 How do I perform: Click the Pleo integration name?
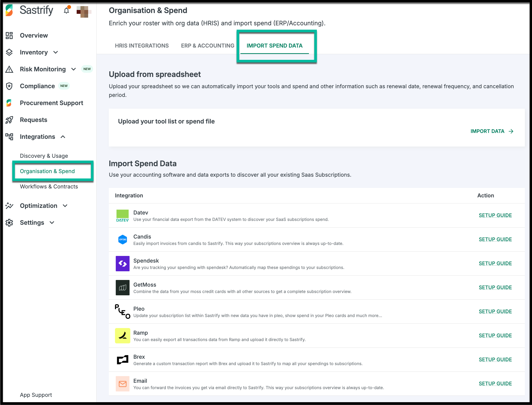click(139, 309)
